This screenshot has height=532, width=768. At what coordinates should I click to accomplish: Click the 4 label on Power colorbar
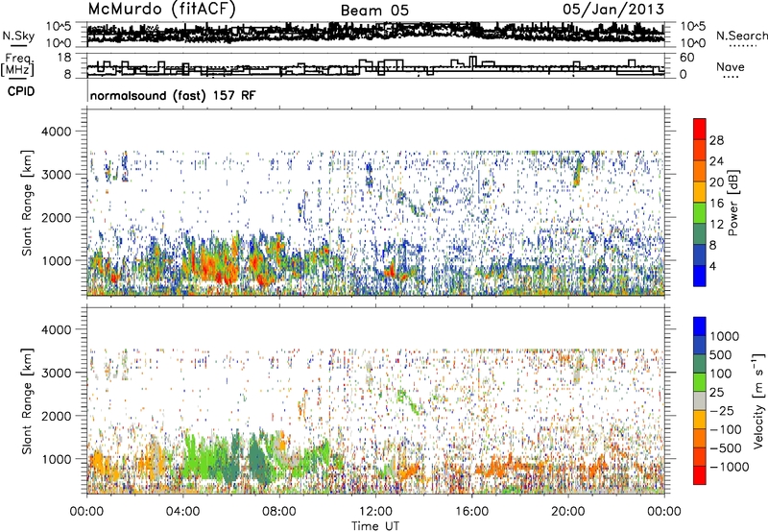(713, 267)
